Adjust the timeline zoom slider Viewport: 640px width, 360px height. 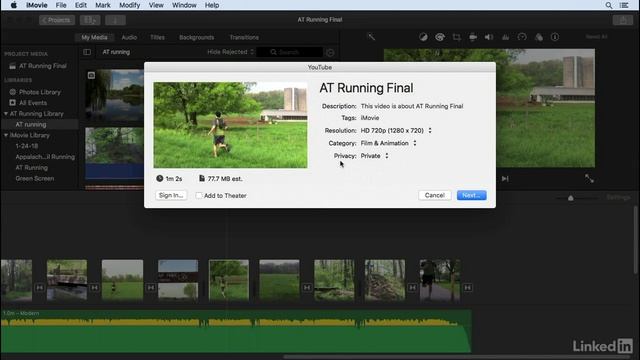pyautogui.click(x=571, y=198)
